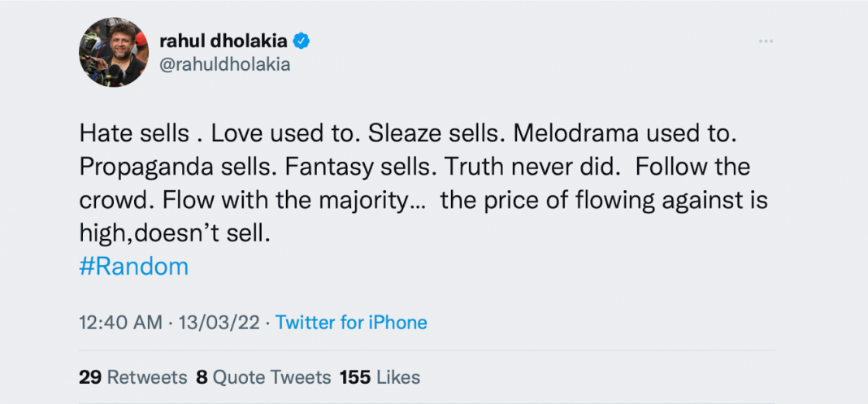Viewport: 868px width, 404px height.
Task: View the 29 Retweets list
Action: point(132,377)
